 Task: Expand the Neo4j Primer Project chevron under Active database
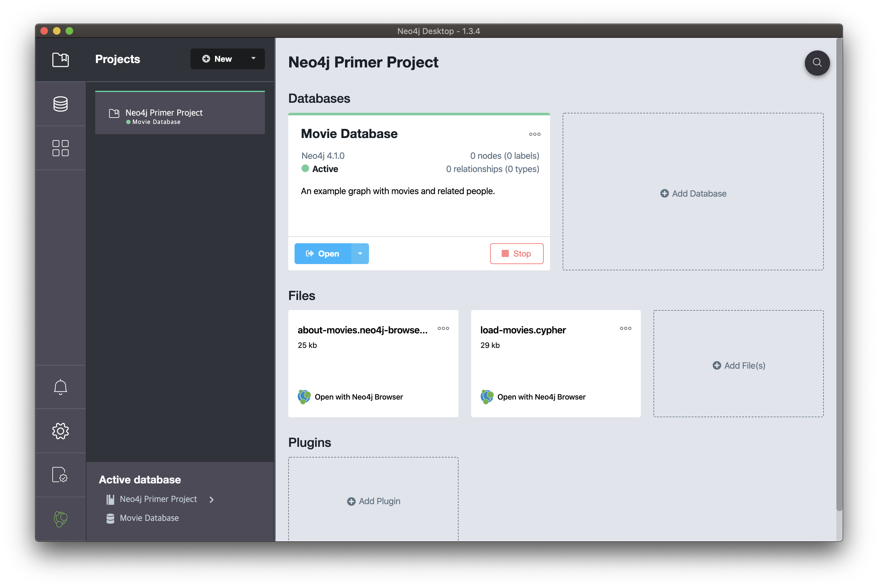tap(212, 499)
